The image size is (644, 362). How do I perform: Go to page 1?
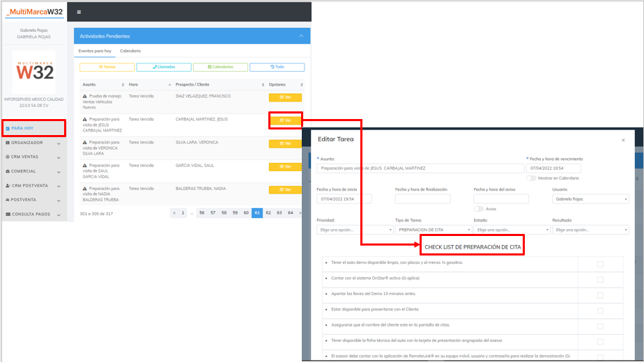[x=183, y=213]
